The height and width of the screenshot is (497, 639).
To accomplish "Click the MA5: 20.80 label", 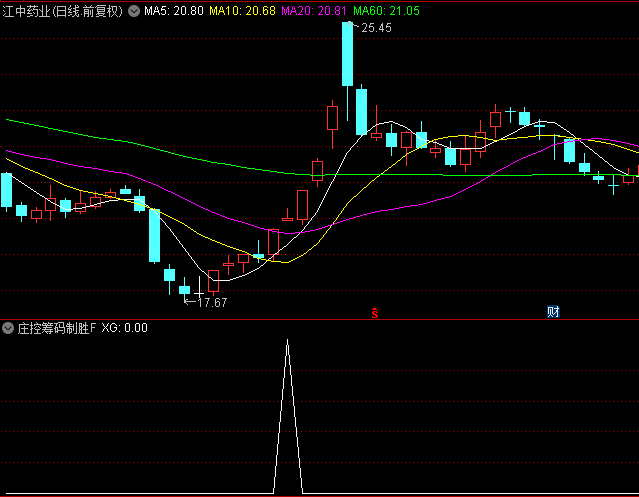I will (174, 11).
